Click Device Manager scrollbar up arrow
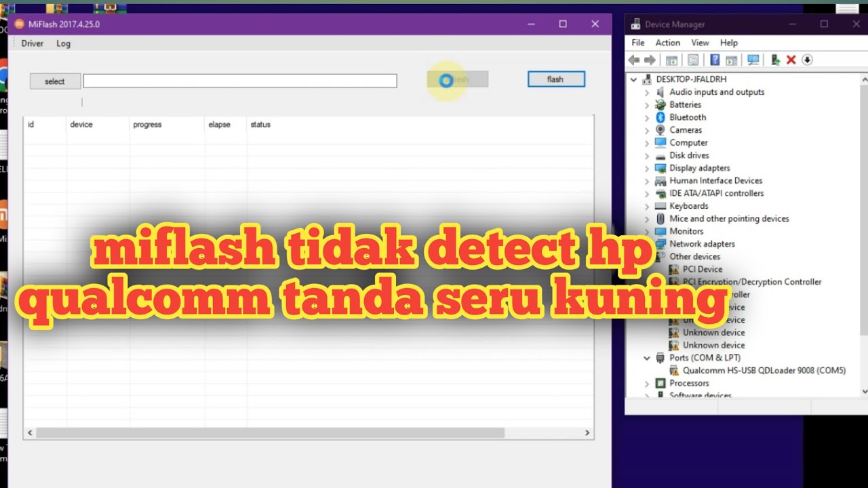Image resolution: width=868 pixels, height=488 pixels. [x=865, y=79]
